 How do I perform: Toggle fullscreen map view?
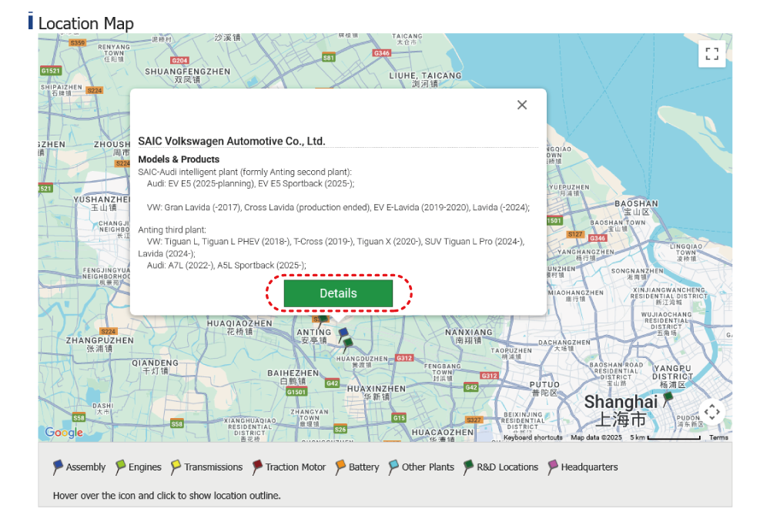click(711, 54)
